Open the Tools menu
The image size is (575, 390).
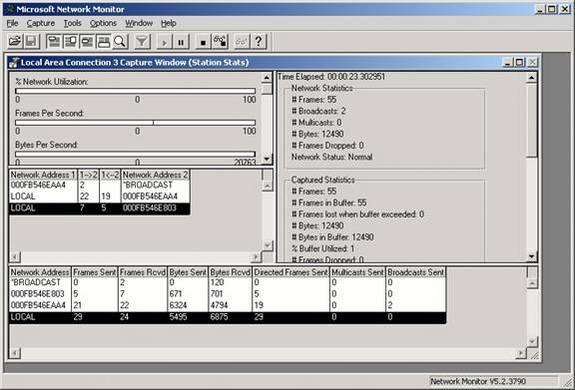pyautogui.click(x=72, y=23)
